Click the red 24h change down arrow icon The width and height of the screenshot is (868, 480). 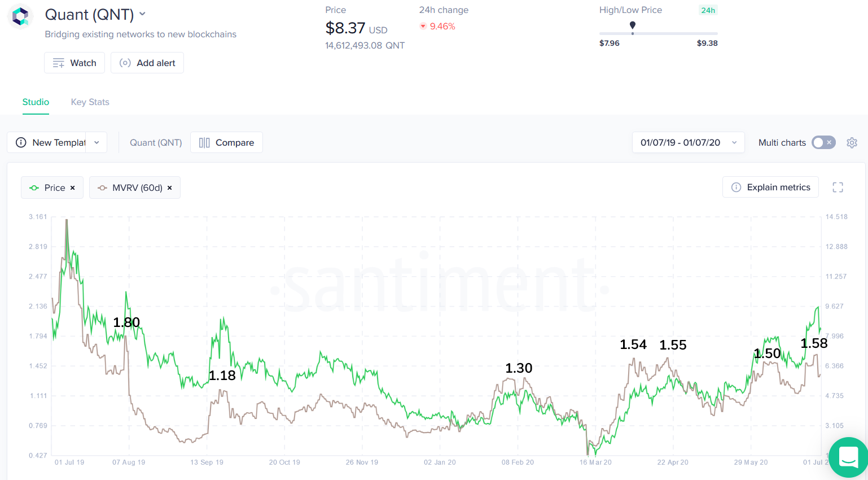423,26
